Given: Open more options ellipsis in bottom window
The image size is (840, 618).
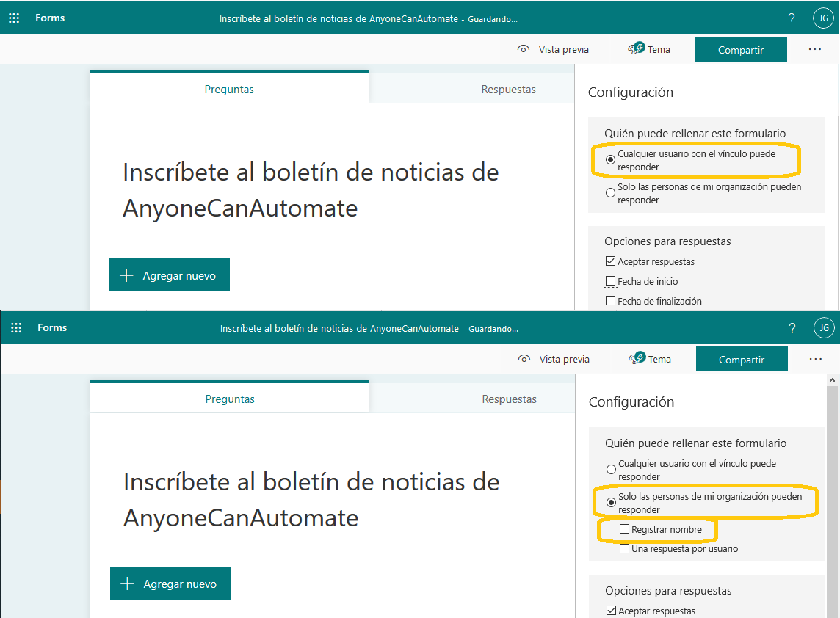Looking at the screenshot, I should click(815, 359).
